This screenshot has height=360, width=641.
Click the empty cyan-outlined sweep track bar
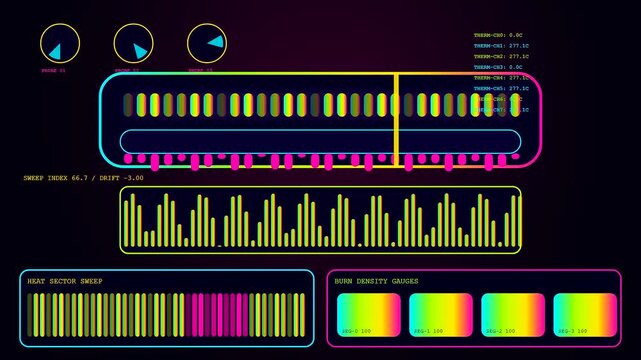[x=320, y=141]
